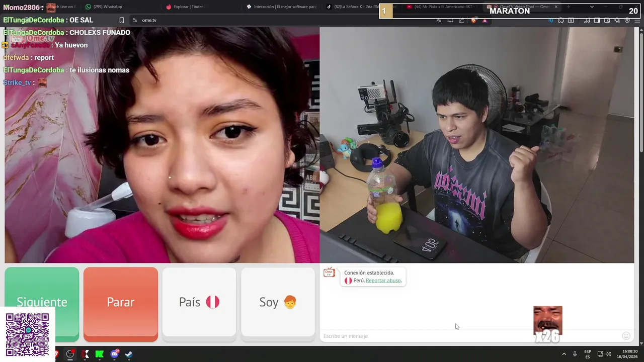The width and height of the screenshot is (644, 362).
Task: Expand the system tray hidden icons chevron
Action: pos(563,354)
